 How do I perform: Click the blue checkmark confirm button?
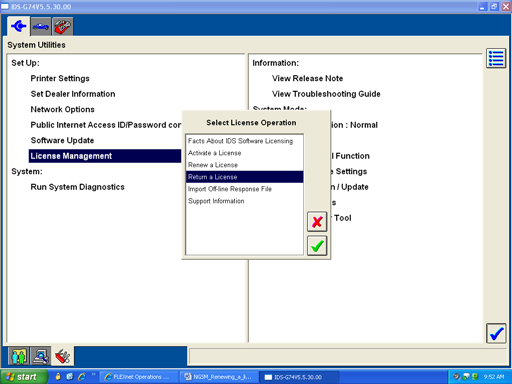[496, 333]
